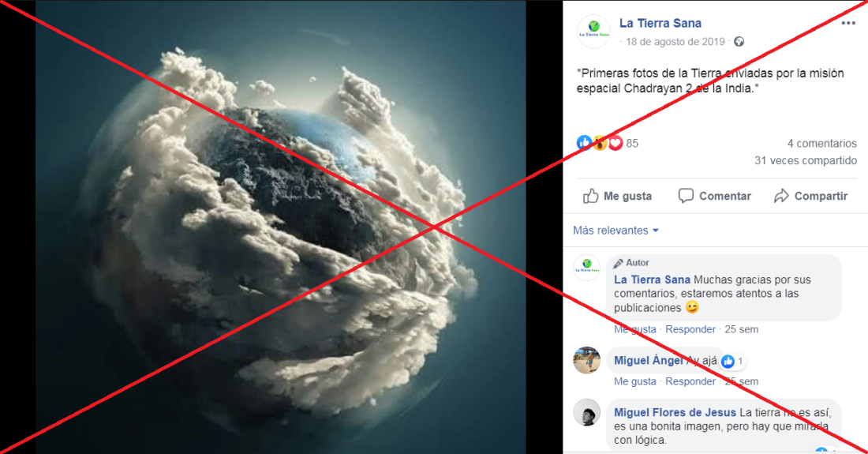Click the Earth photo in the post

[x=281, y=227]
